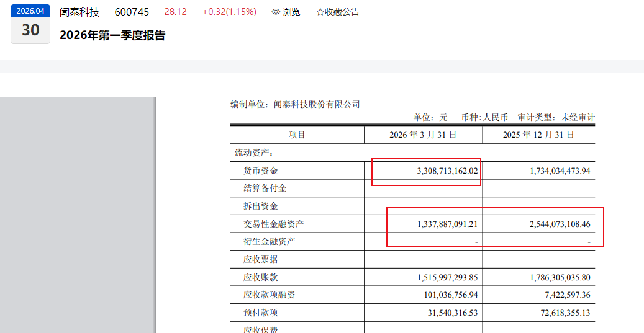Select the 2025年12月31日 column header

pyautogui.click(x=538, y=135)
